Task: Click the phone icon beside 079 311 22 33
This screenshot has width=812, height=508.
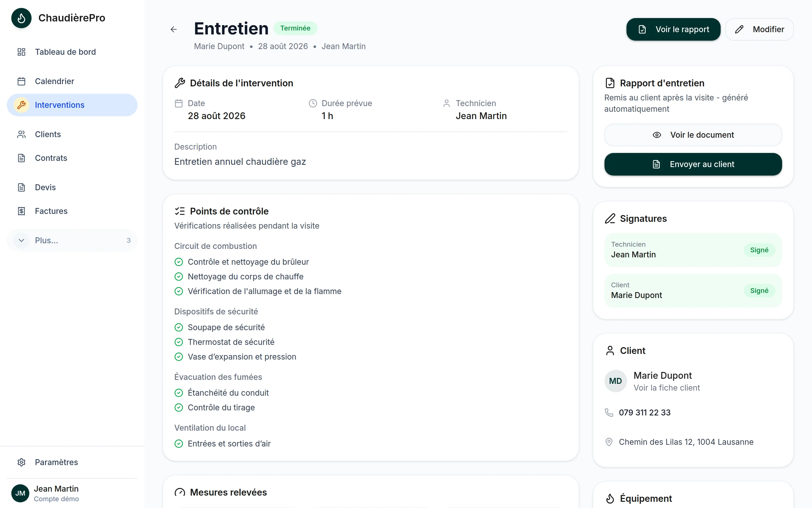Action: click(609, 413)
